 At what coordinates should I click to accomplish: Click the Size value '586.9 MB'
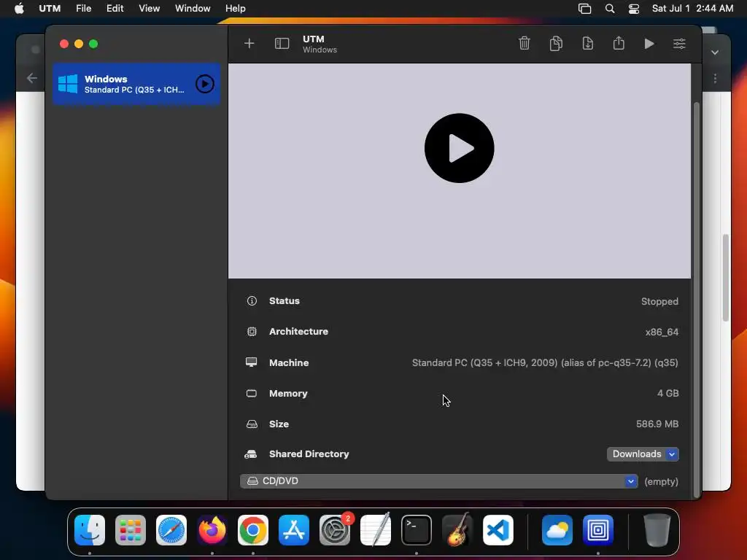pos(657,424)
